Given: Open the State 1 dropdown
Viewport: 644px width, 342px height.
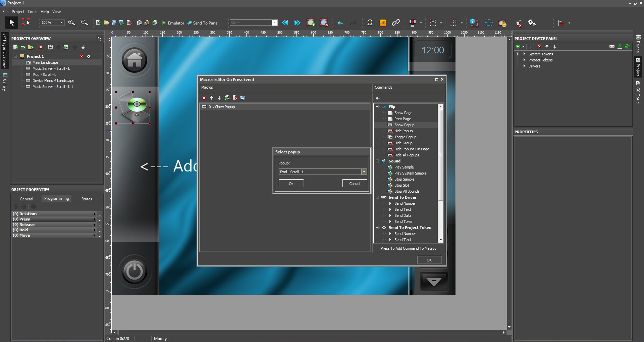Looking at the screenshot, I should coord(275,23).
